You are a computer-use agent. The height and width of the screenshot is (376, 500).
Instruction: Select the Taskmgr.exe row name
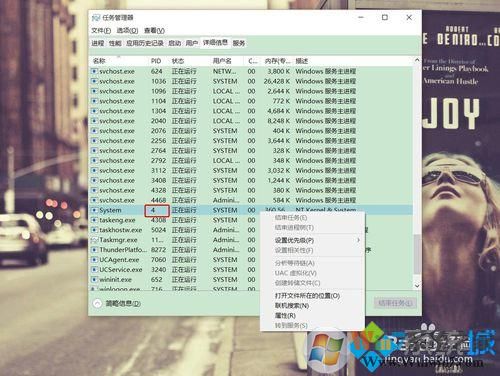118,240
